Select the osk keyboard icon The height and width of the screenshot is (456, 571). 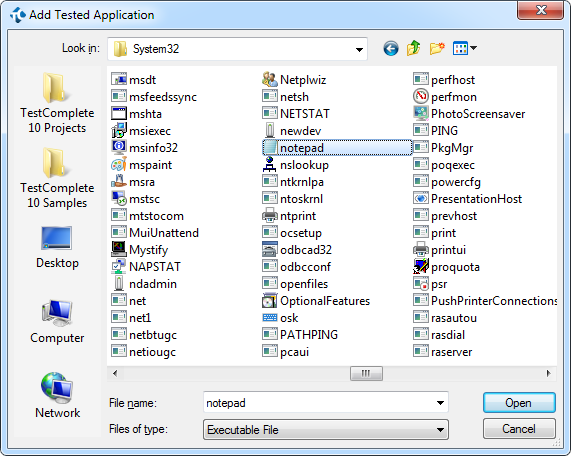click(270, 318)
